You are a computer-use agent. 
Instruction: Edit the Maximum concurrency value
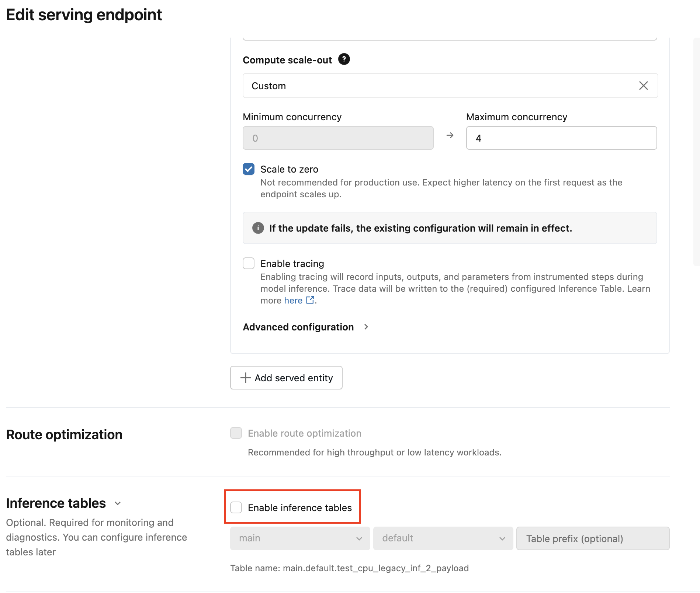[561, 138]
